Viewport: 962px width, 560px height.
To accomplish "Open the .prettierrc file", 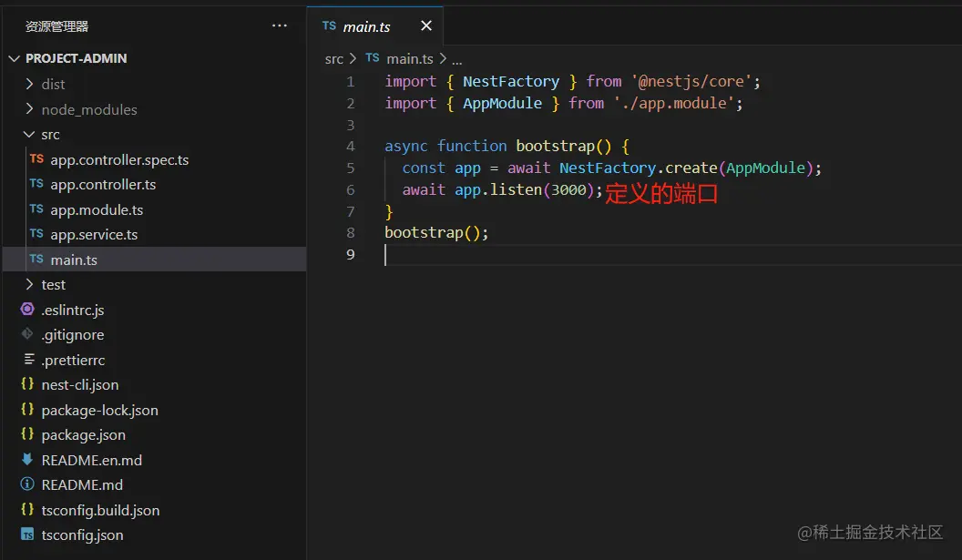I will tap(155, 360).
